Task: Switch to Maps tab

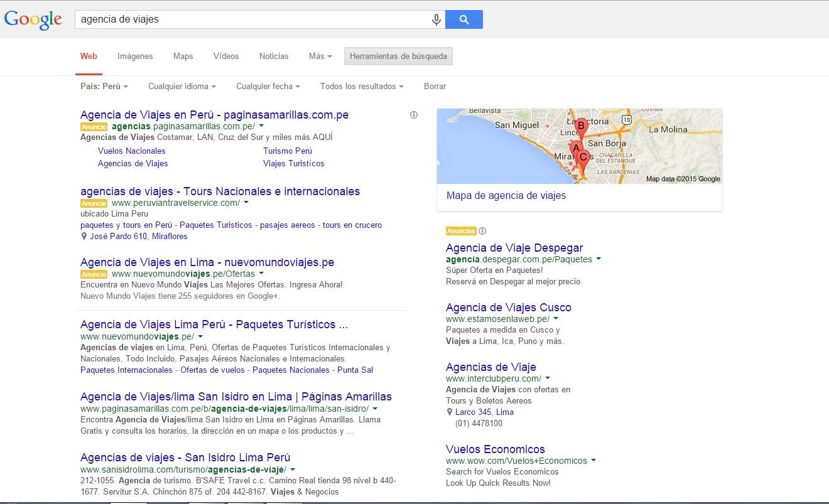Action: coord(183,56)
